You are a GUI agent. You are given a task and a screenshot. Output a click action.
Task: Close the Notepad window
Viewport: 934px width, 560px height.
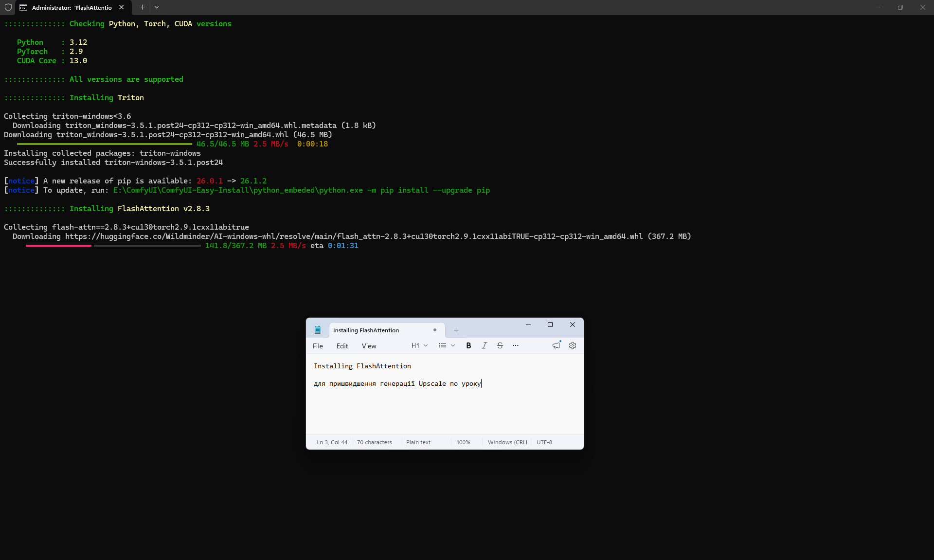[573, 325]
